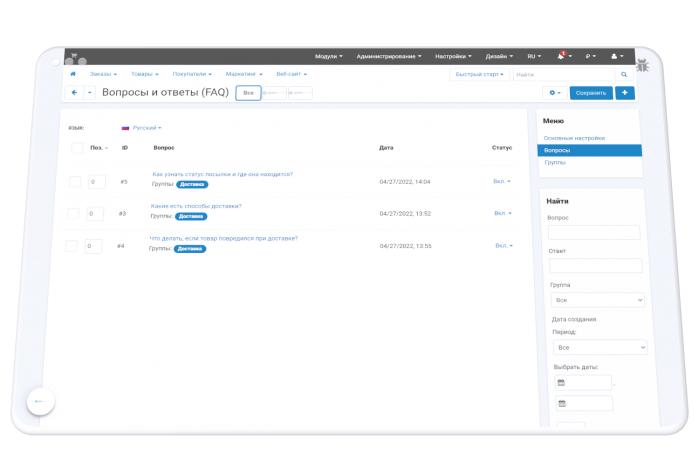Viewport: 700px width, 466px height.
Task: Open the Заказы menu
Action: tap(103, 74)
